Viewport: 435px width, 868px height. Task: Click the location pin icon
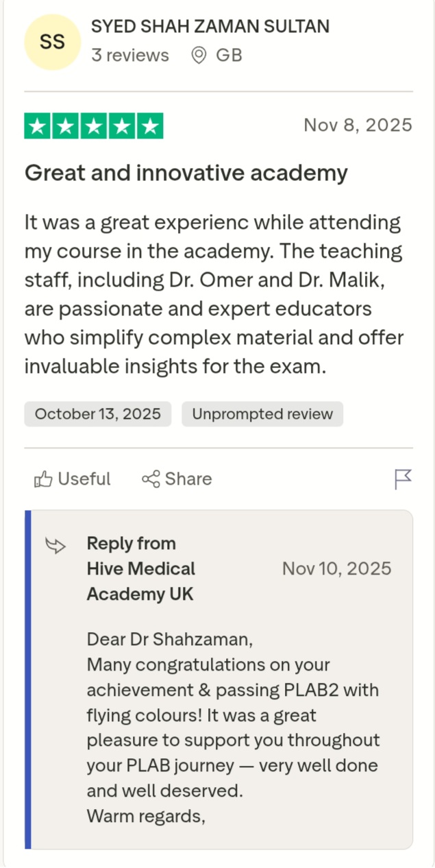point(199,56)
